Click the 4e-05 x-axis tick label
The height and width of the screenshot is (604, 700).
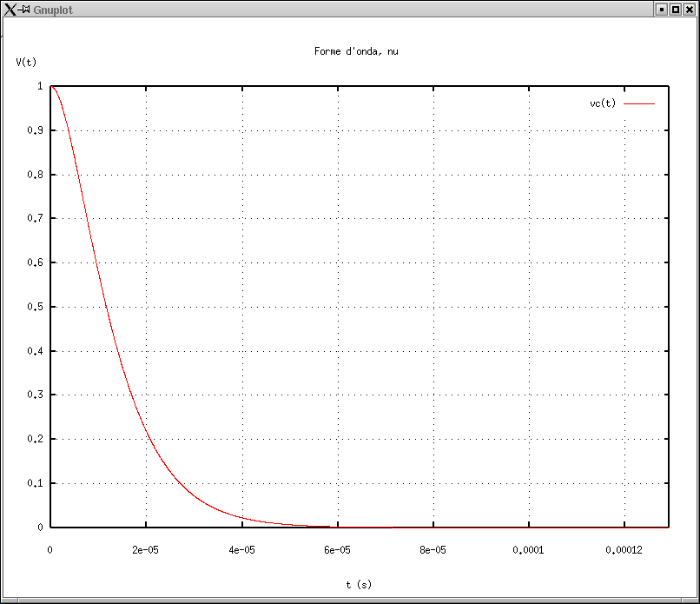(x=241, y=550)
